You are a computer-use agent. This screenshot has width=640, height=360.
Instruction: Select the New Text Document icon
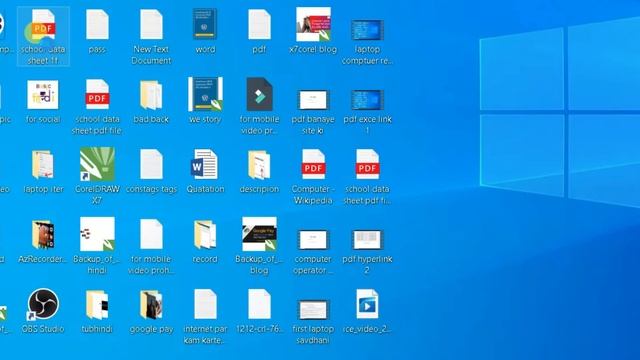click(151, 25)
